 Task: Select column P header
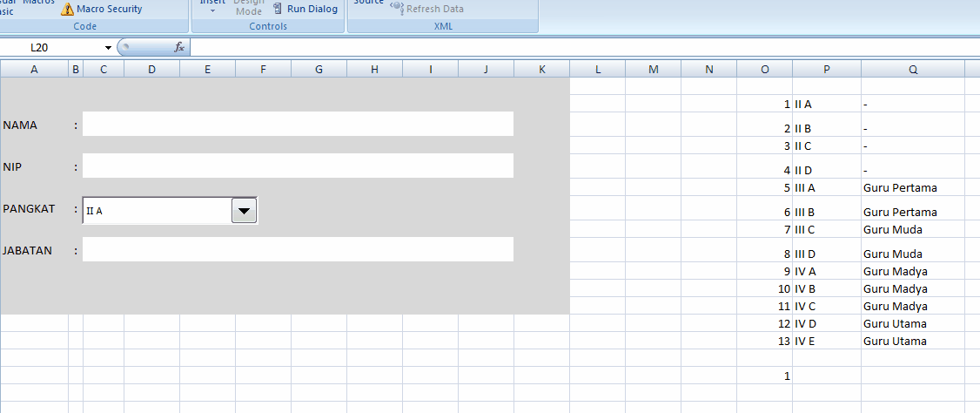[x=827, y=70]
